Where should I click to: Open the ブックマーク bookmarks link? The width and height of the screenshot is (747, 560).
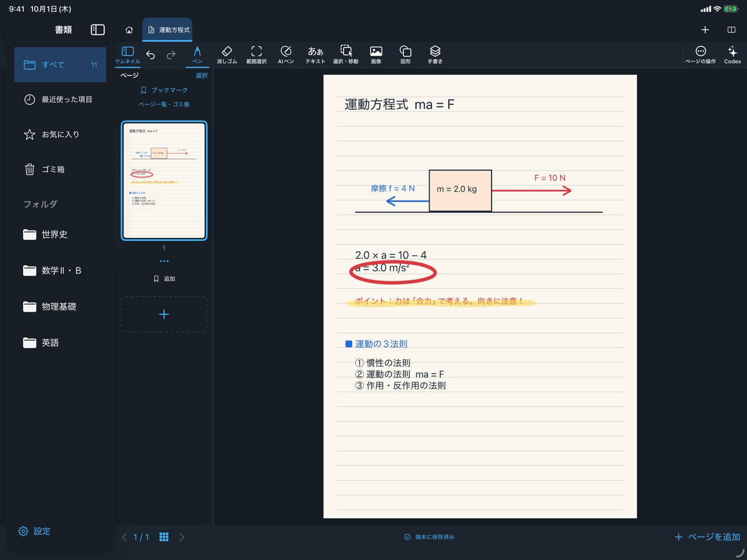164,90
